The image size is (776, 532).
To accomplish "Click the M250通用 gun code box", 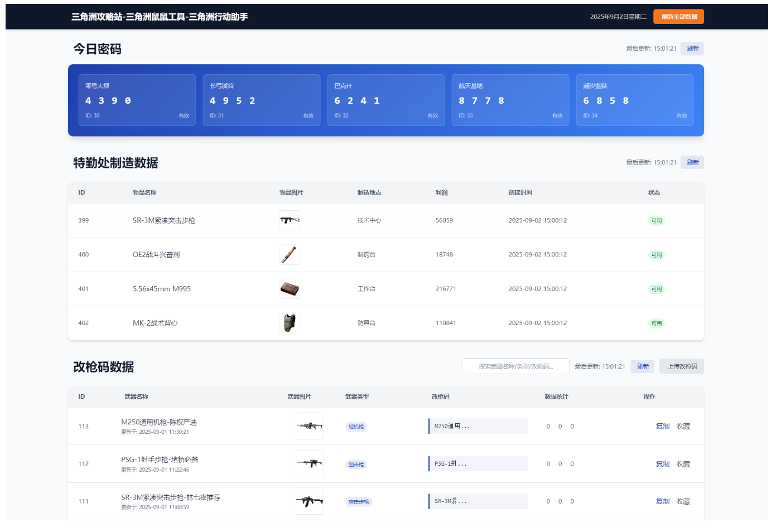I will [478, 426].
